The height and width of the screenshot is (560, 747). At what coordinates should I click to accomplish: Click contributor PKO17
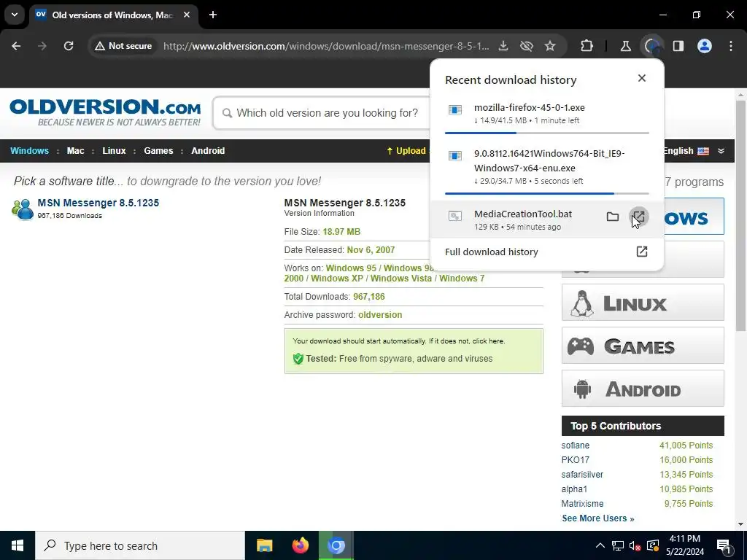pyautogui.click(x=575, y=460)
